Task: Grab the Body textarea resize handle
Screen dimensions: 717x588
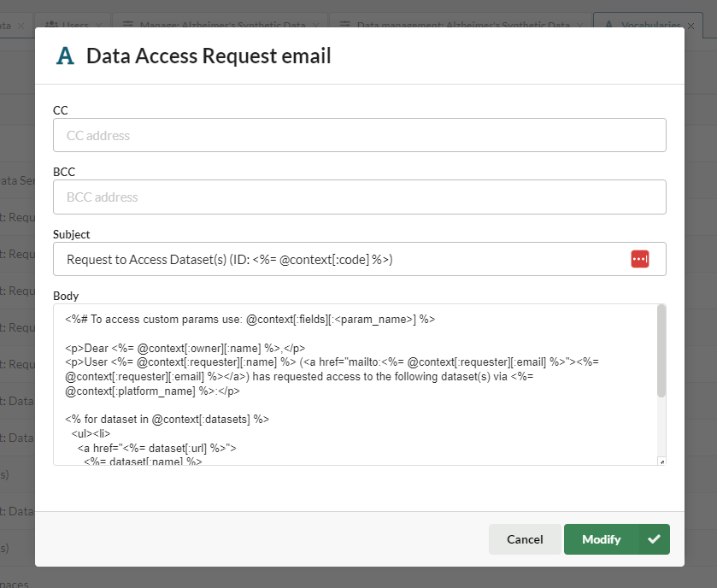Action: click(661, 462)
